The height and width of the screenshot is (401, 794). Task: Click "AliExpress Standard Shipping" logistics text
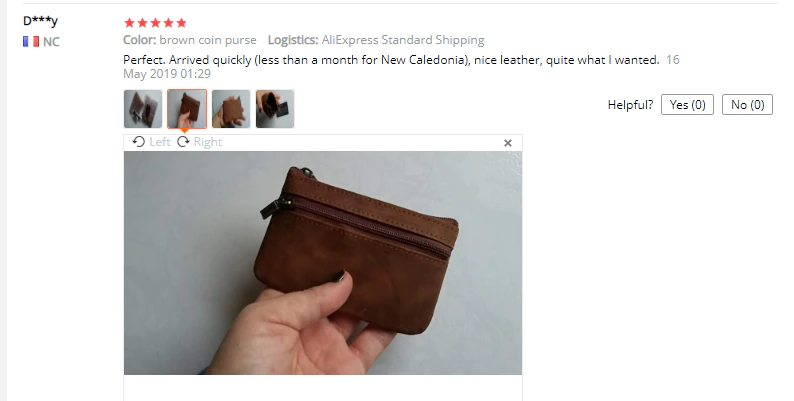tap(403, 40)
